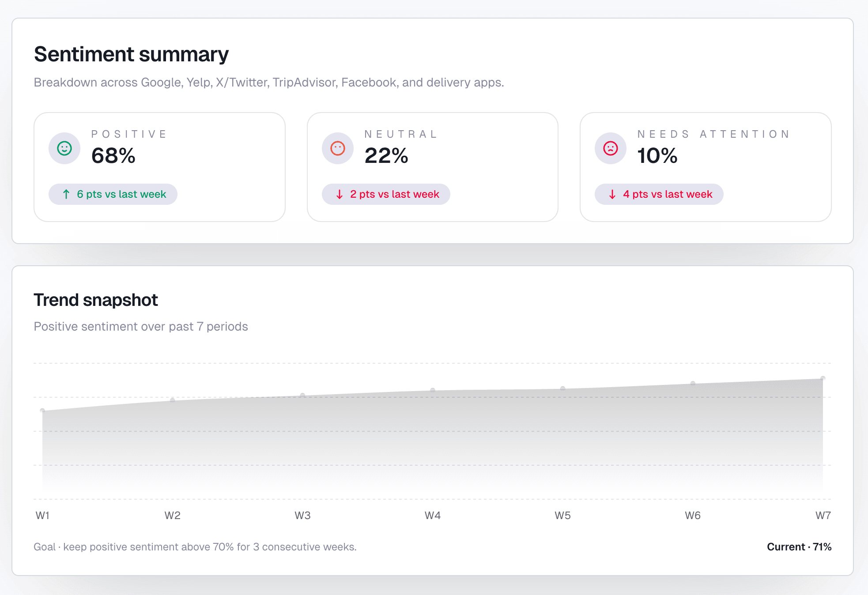Select the W7 axis label
868x595 pixels.
pos(823,515)
